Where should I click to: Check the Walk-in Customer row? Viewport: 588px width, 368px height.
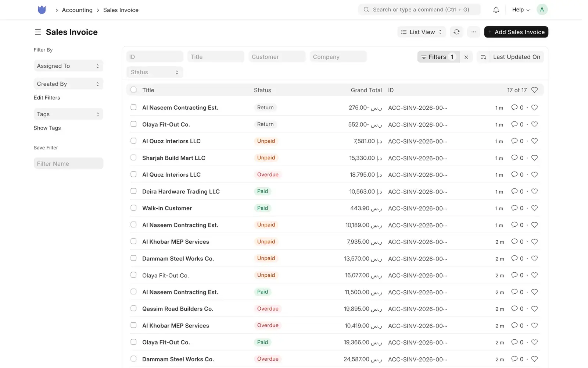(133, 208)
